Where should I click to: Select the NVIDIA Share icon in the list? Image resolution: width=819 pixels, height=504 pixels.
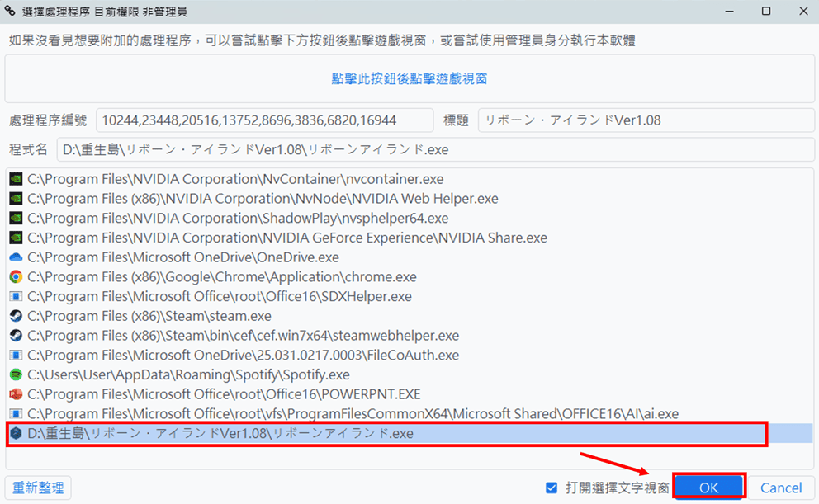pyautogui.click(x=16, y=238)
